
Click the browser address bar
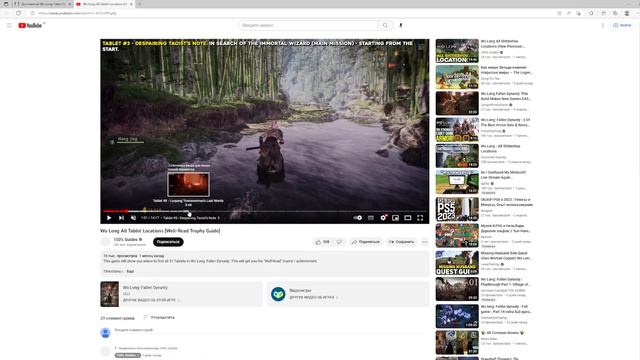pyautogui.click(x=294, y=13)
